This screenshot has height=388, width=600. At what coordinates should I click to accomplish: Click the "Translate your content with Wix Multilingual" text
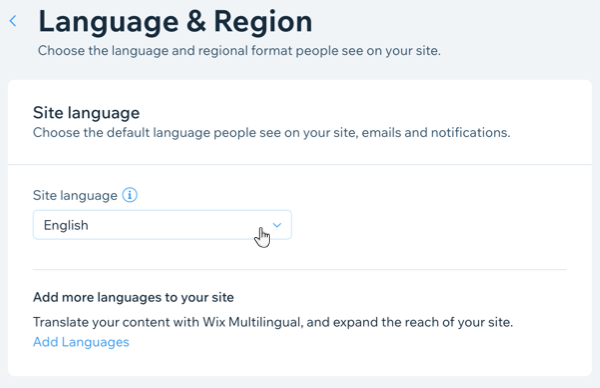pyautogui.click(x=273, y=322)
